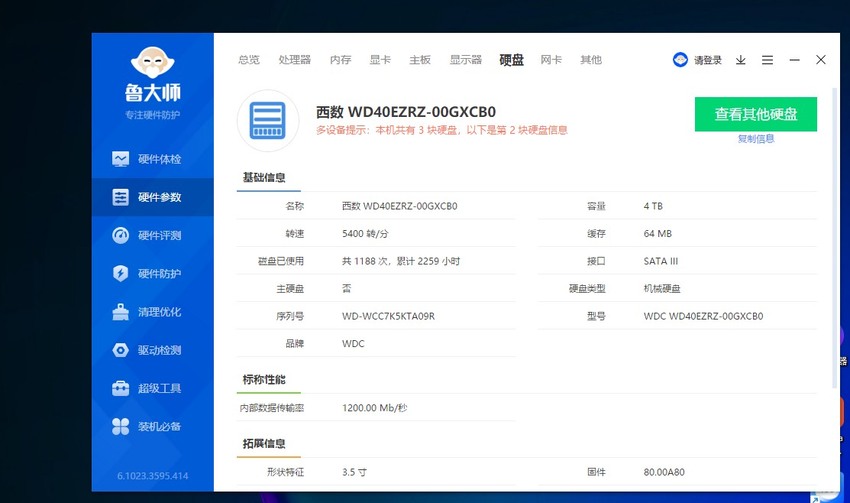Click the hard disk drive icon

pyautogui.click(x=268, y=120)
